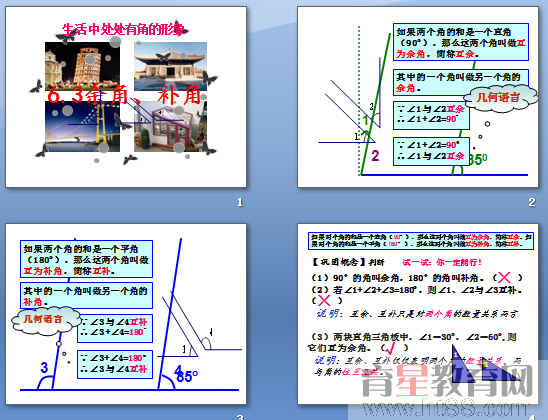Image resolution: width=548 pixels, height=420 pixels.
Task: Click the text box 其中的一个角叫做另一个角的补角
Action: pos(86,295)
